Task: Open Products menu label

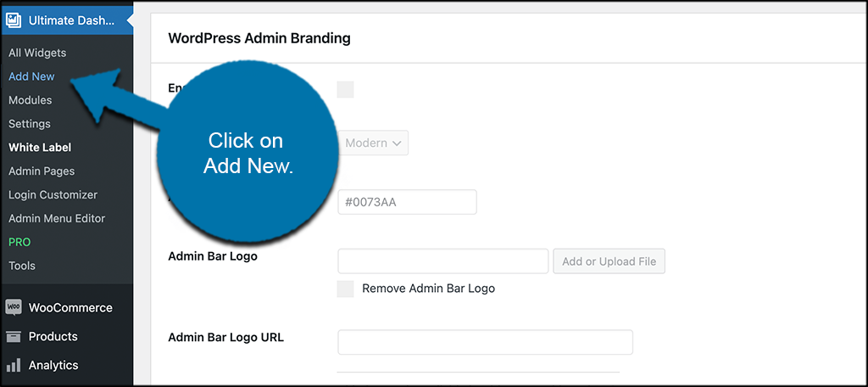Action: (53, 337)
